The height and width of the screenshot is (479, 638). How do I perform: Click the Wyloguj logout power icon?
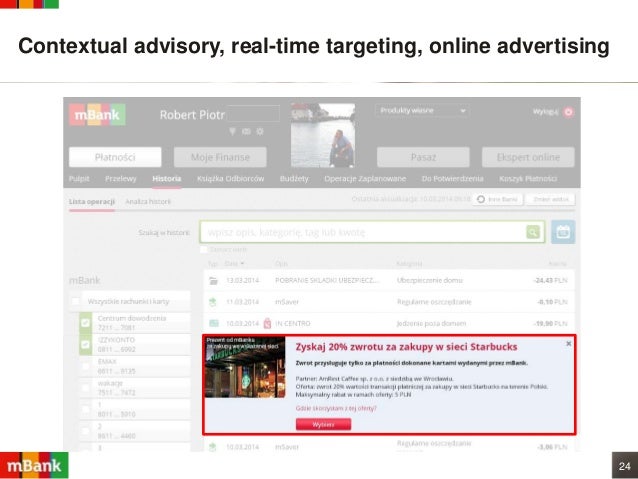click(568, 112)
